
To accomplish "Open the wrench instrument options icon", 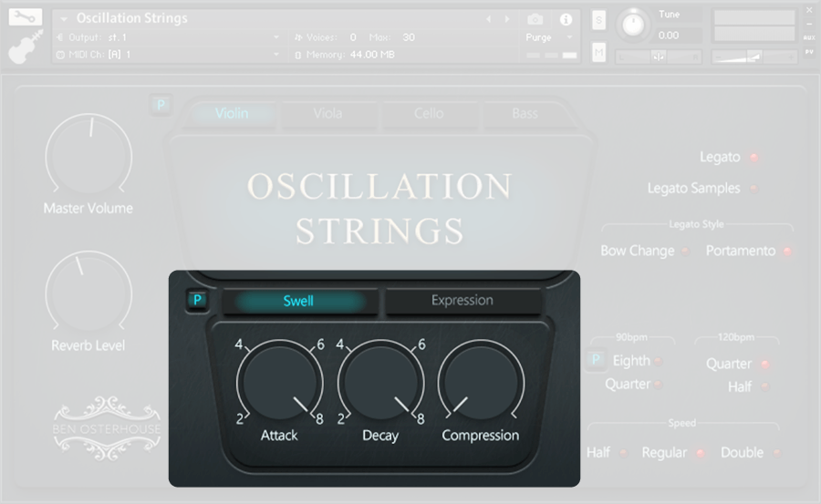I will [x=26, y=16].
